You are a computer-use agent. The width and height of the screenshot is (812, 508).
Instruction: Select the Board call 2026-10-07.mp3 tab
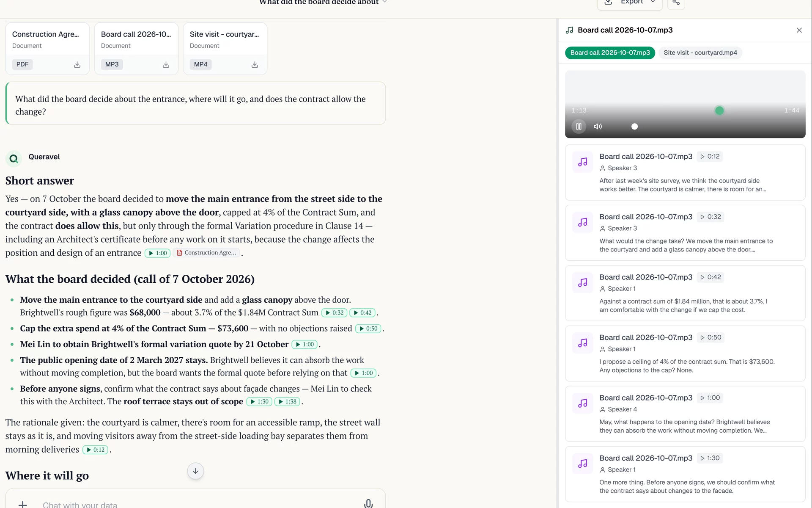(x=610, y=52)
